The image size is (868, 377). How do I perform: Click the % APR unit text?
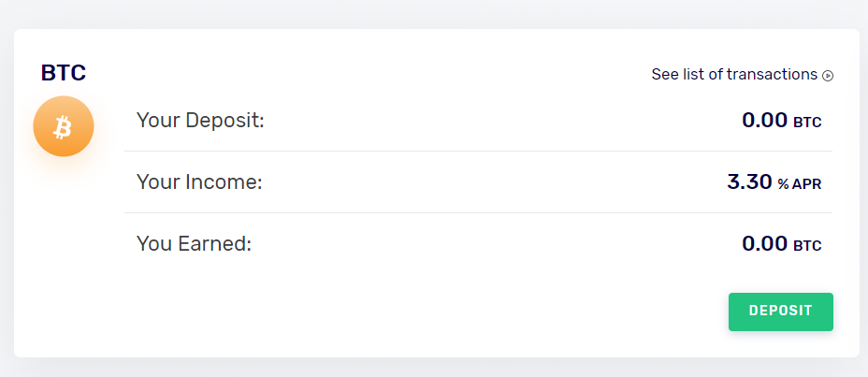pos(800,184)
